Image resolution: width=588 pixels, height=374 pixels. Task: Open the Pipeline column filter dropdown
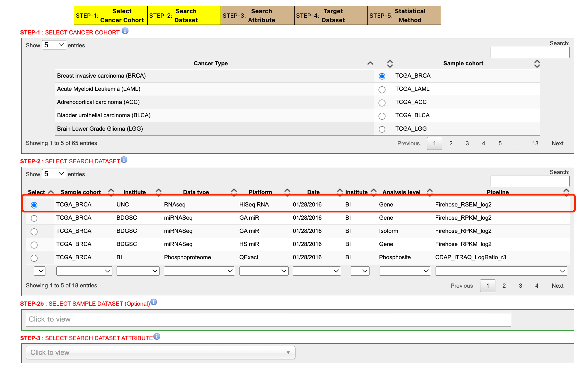click(501, 271)
